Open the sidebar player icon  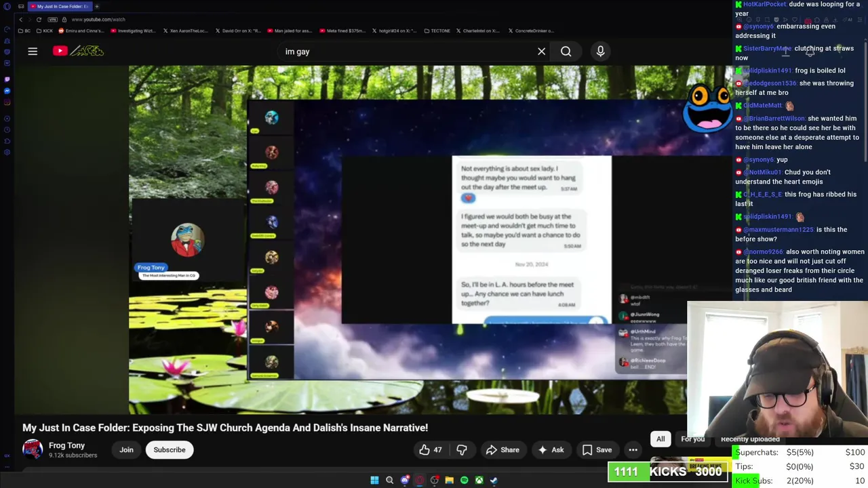coord(7,119)
